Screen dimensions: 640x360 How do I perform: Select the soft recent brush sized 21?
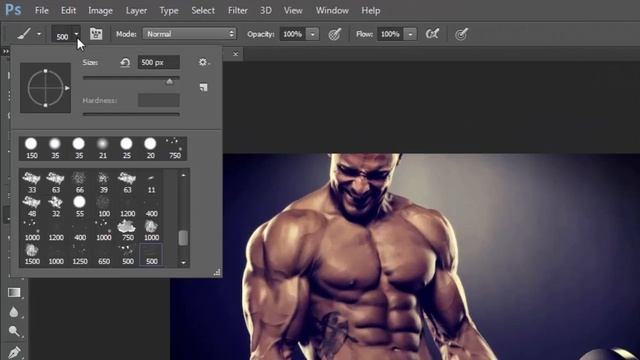click(x=103, y=148)
